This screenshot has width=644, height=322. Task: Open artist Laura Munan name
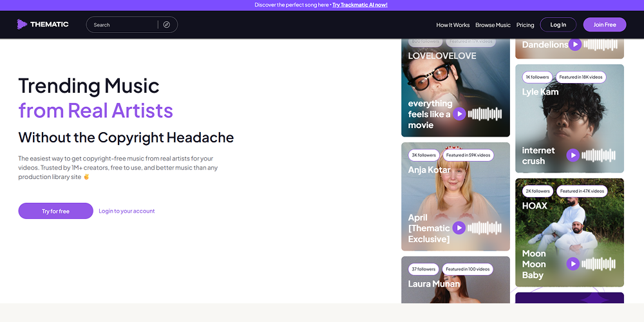tap(433, 284)
